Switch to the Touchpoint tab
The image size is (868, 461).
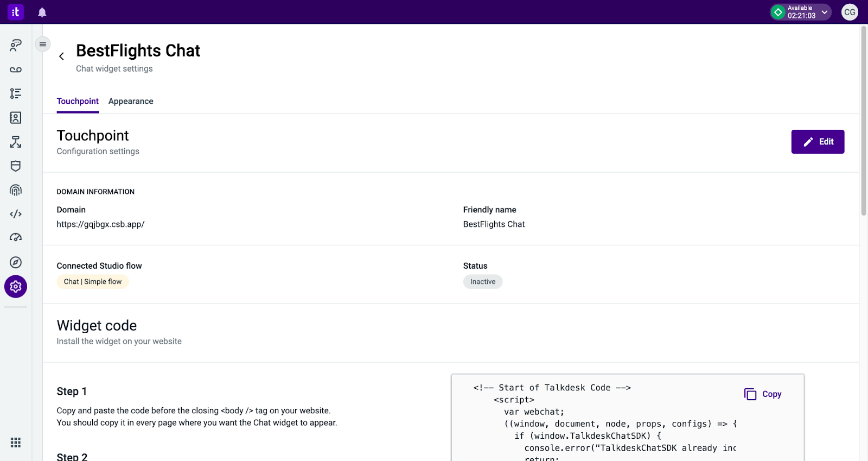pos(78,102)
